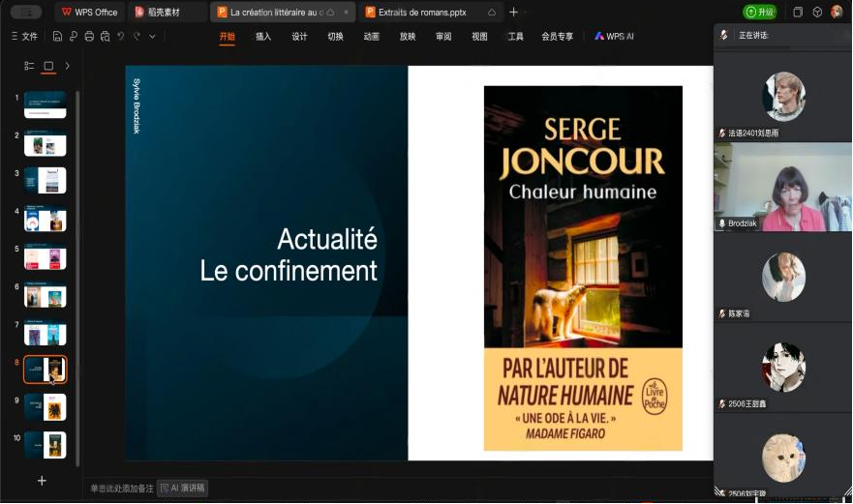This screenshot has height=504, width=853.
Task: Select slide 1 thumbnail
Action: pyautogui.click(x=46, y=104)
